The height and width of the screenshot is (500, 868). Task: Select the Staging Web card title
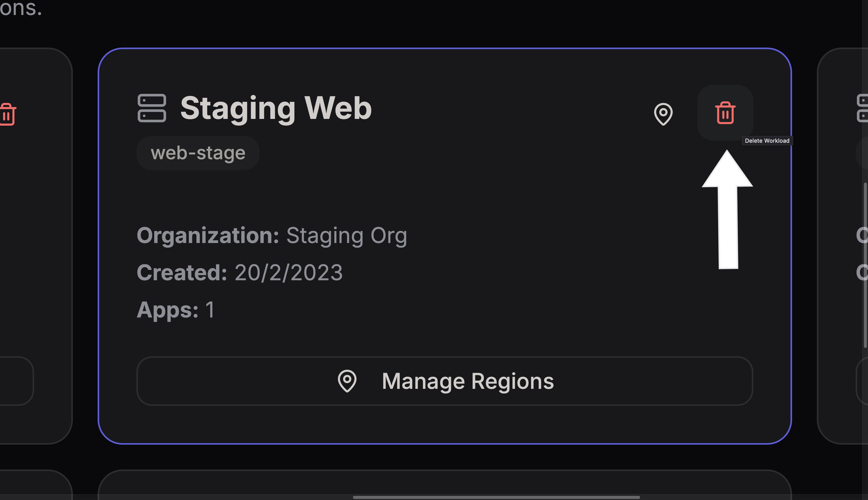coord(276,108)
